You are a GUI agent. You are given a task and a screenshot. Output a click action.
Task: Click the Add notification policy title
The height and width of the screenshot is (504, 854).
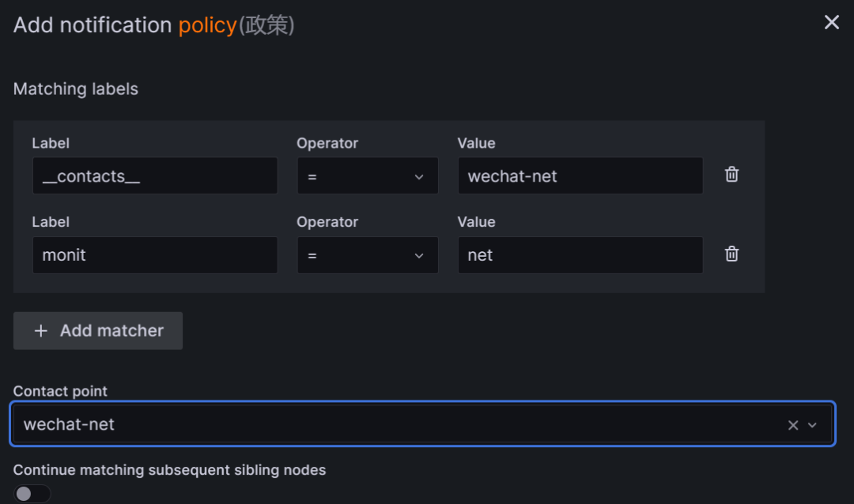click(153, 25)
